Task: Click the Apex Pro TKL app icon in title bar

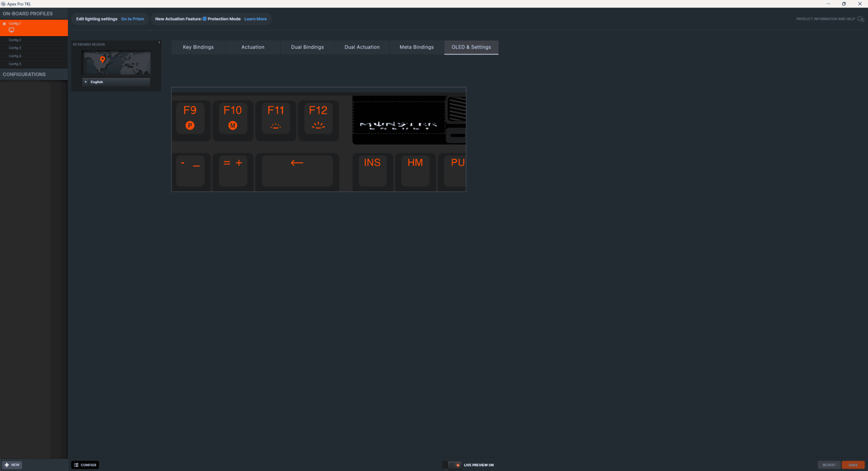Action: 3,4
